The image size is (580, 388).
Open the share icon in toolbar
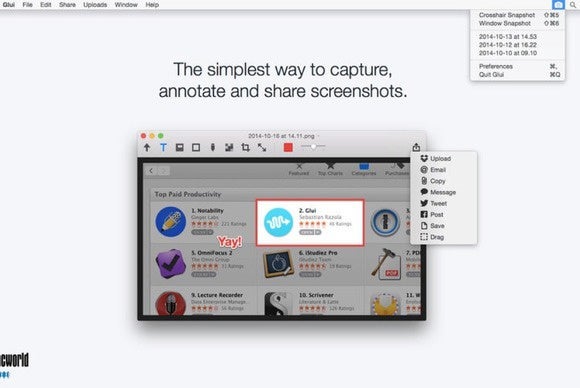pos(416,147)
